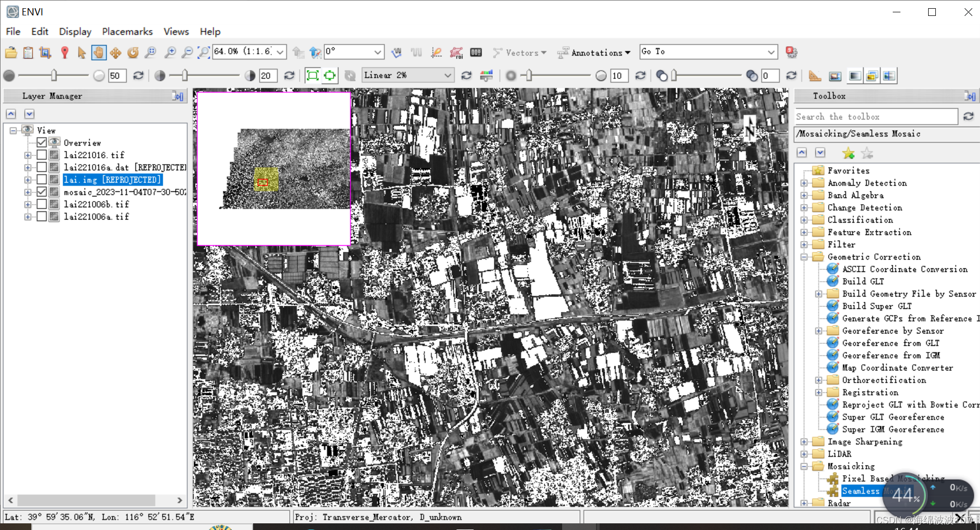Enable the lai221016.tif layer checkbox

click(42, 154)
